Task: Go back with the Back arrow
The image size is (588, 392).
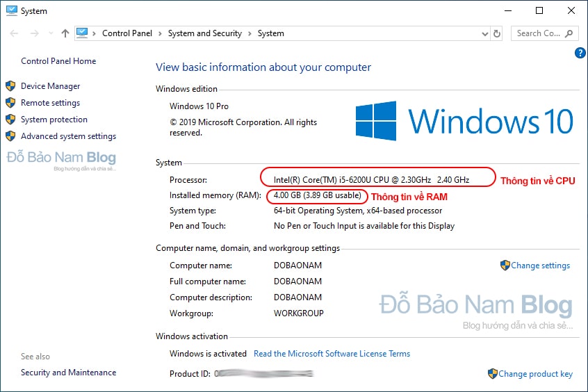Action: 14,33
